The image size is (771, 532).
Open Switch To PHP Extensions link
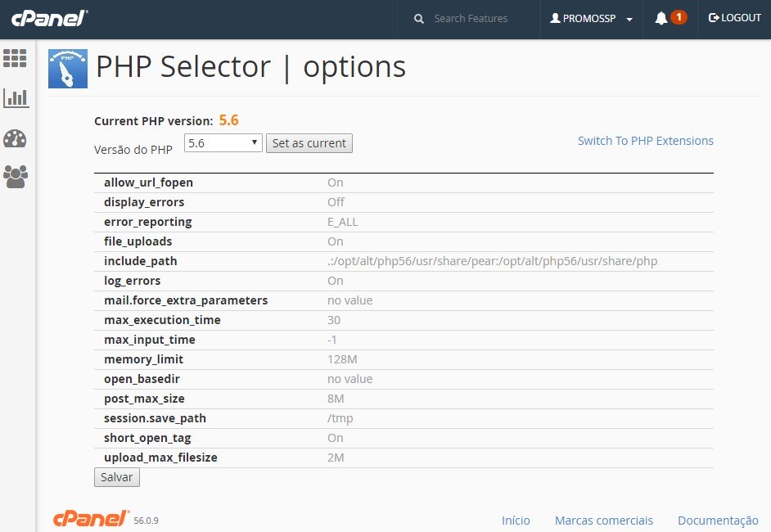click(x=646, y=141)
